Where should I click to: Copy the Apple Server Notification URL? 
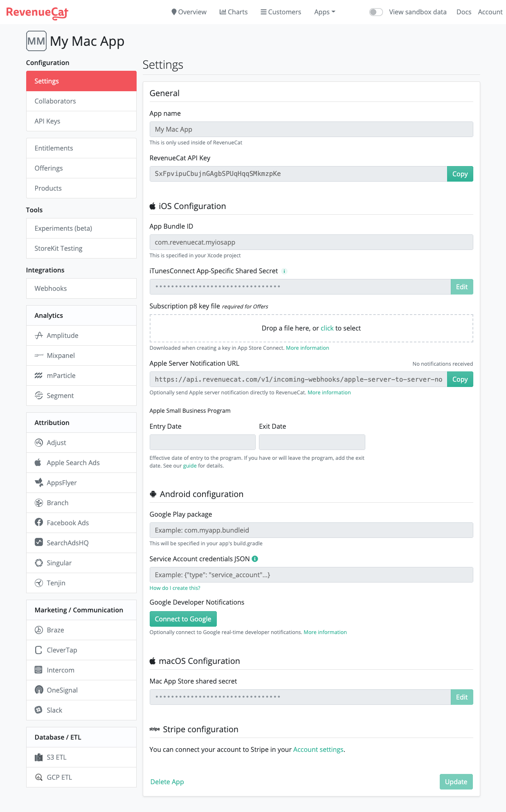click(460, 379)
